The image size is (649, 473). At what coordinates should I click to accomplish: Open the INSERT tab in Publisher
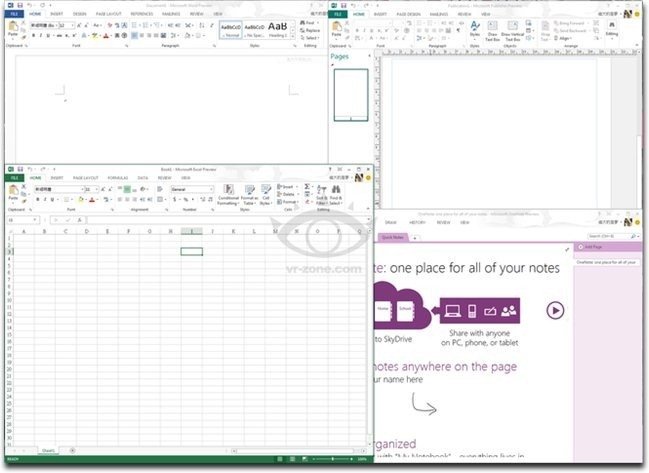pos(380,14)
